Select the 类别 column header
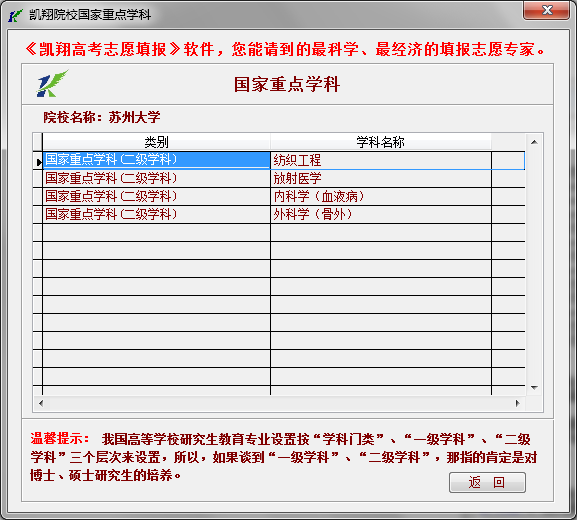Viewport: 577px width, 520px height. coord(156,142)
